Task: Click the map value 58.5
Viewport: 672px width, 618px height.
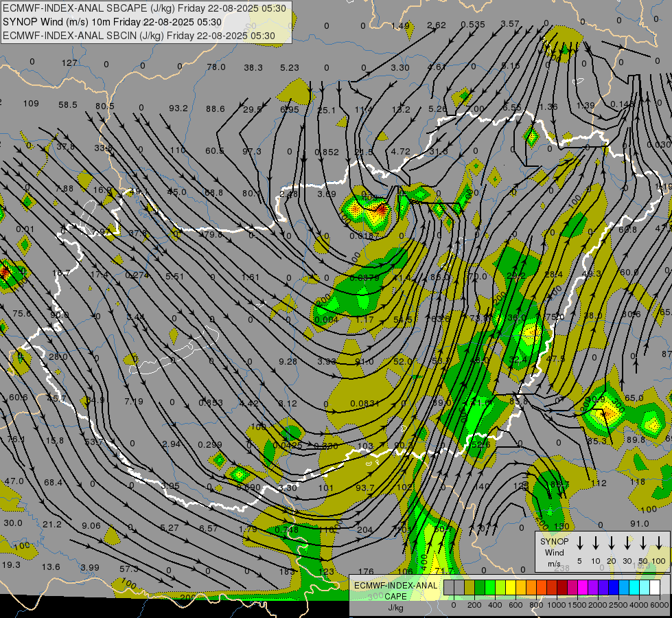Action: click(68, 104)
